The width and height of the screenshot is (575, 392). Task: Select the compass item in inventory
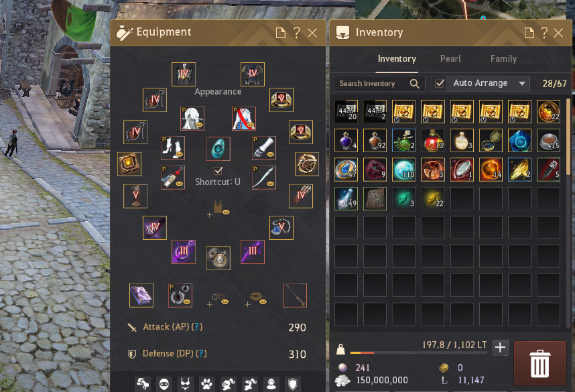pos(491,141)
